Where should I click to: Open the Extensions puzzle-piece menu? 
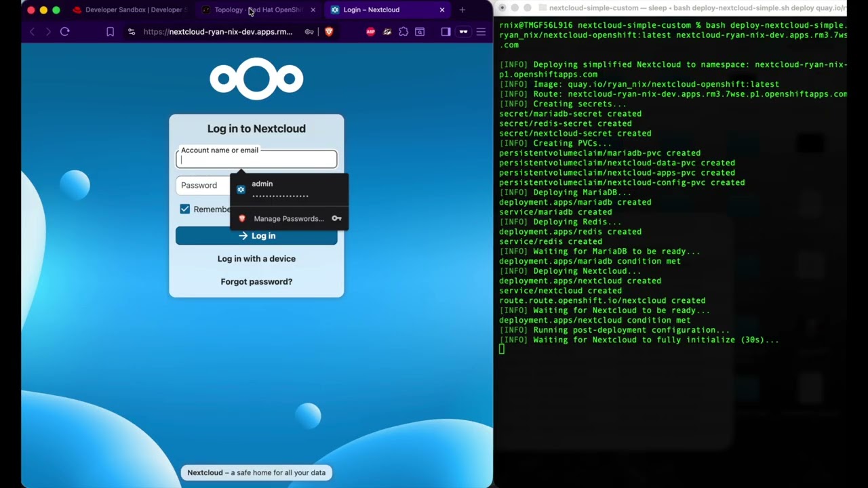pyautogui.click(x=403, y=32)
